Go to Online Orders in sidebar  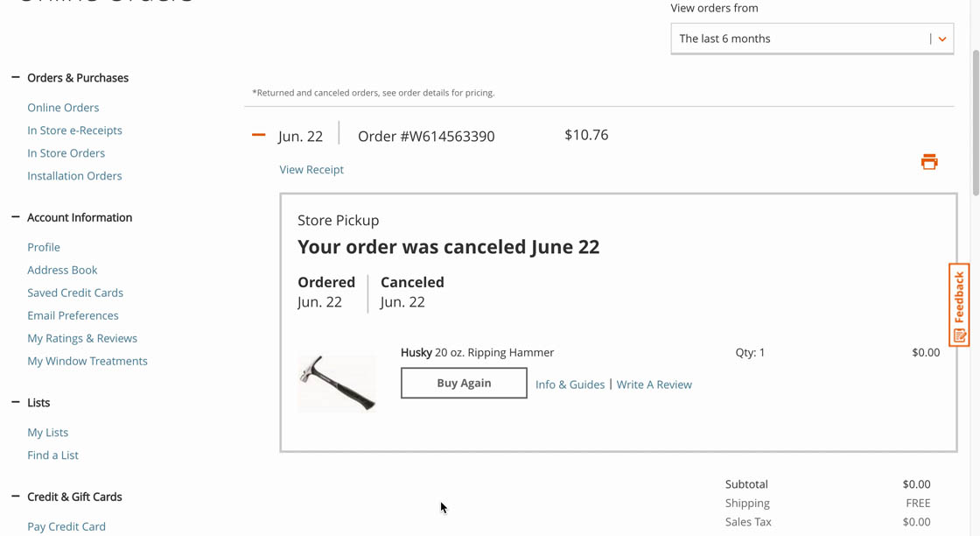[63, 108]
